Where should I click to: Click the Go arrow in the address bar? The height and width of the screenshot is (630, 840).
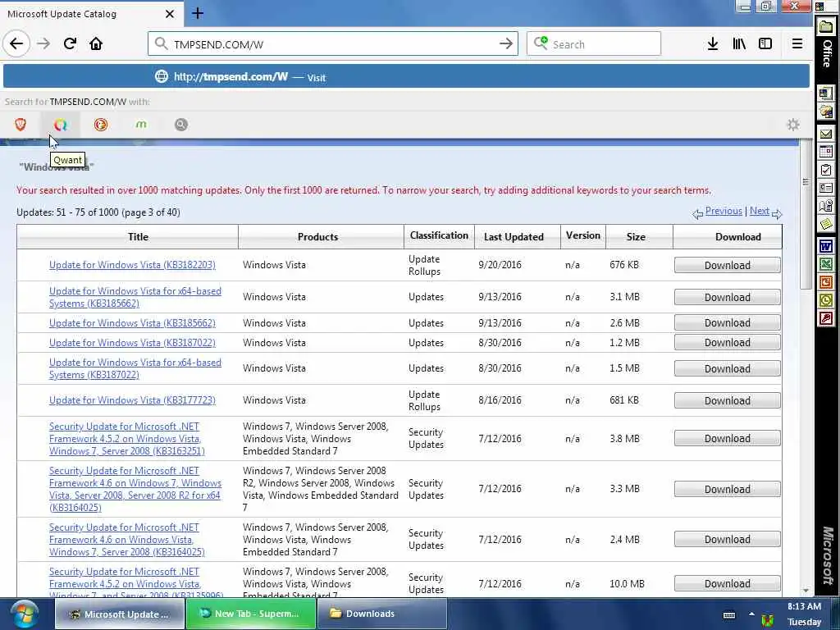coord(505,44)
